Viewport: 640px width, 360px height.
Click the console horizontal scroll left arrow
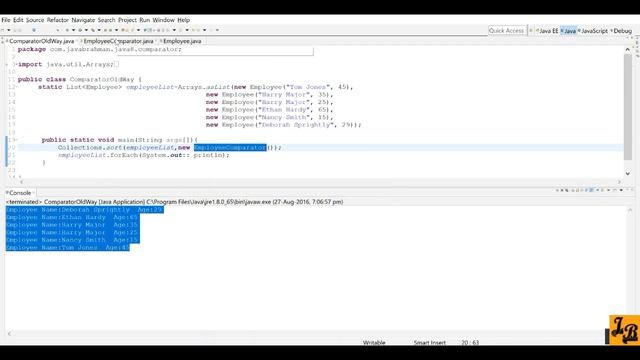9,333
